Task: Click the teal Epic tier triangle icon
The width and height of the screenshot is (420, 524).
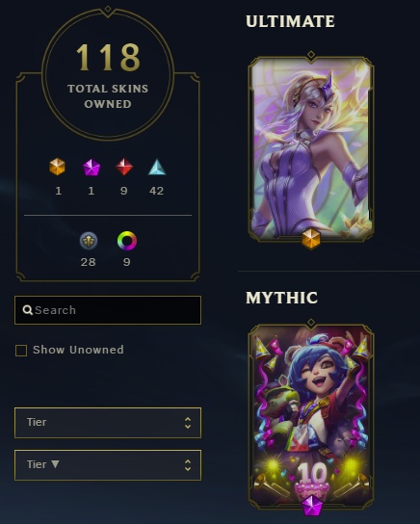Action: 157,167
